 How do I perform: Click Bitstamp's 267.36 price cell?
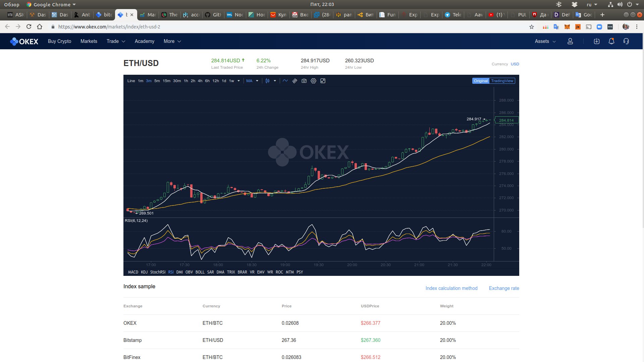point(289,340)
